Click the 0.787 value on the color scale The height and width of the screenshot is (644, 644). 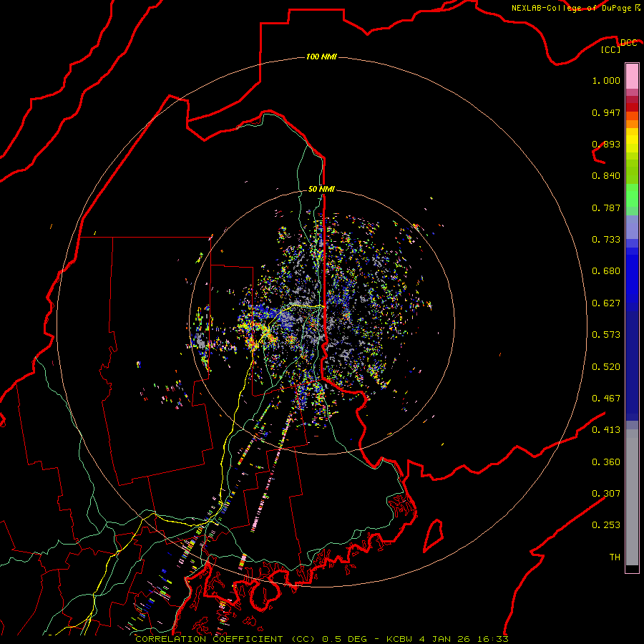point(606,208)
